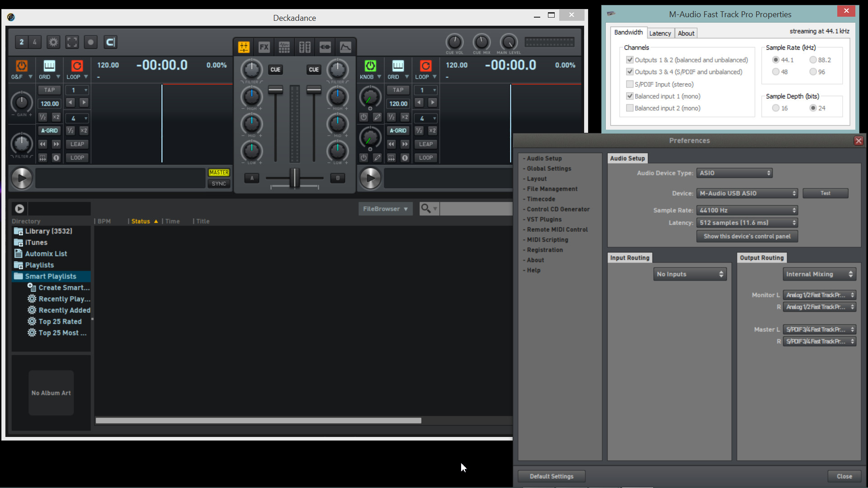Click the right channel volume fader
Image resolution: width=868 pixels, height=488 pixels.
pyautogui.click(x=314, y=89)
